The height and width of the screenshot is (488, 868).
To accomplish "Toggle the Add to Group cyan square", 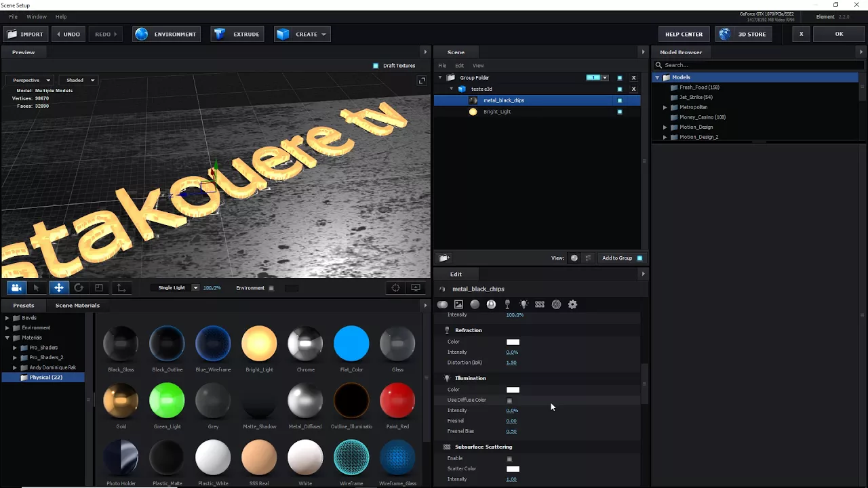I will [x=639, y=258].
